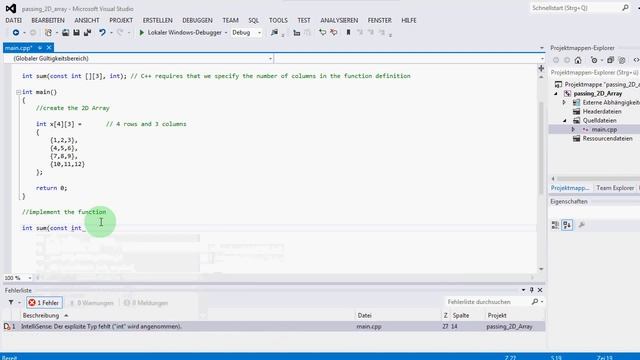Click the uncomment lines icon

(x=333, y=33)
